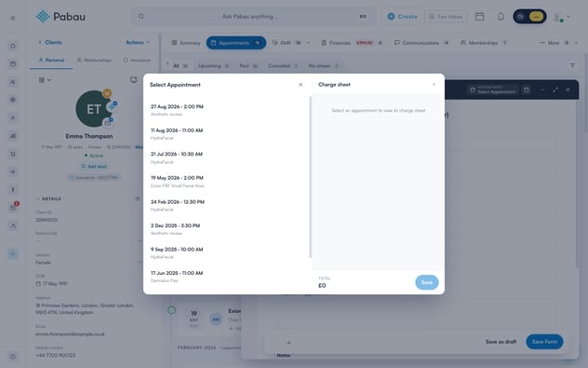Open the user profile dropdown

[562, 17]
